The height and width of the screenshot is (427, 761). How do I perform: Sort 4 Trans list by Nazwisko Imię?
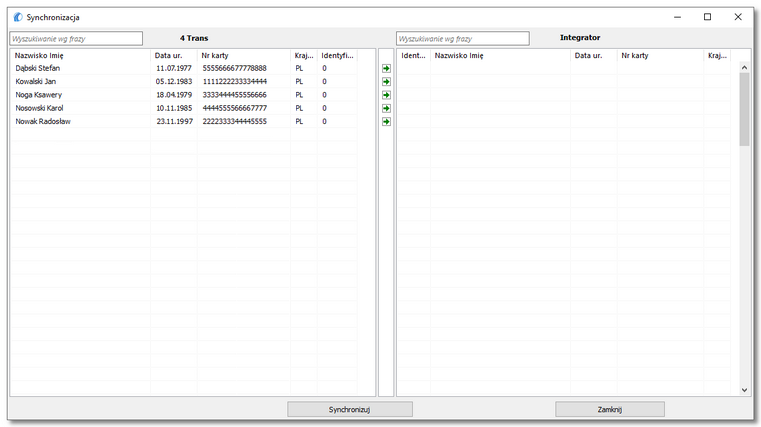81,55
